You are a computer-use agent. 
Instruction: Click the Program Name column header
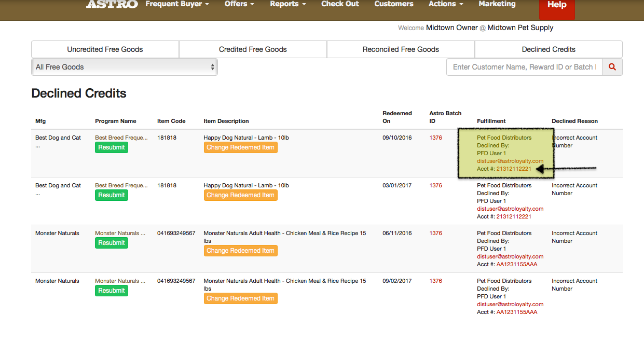pyautogui.click(x=116, y=121)
